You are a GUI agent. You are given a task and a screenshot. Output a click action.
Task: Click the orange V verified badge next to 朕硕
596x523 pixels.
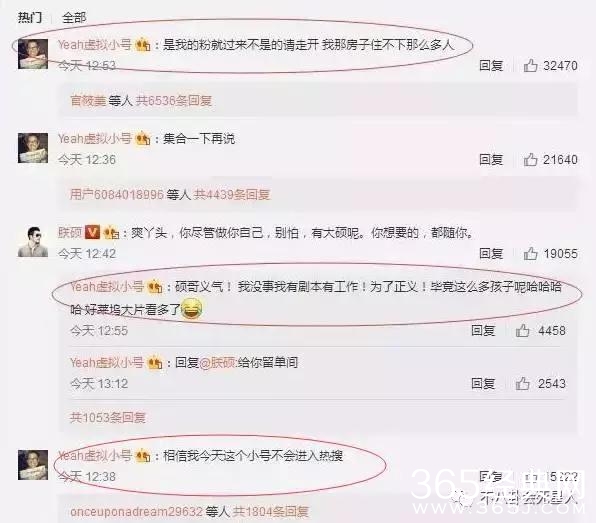92,232
